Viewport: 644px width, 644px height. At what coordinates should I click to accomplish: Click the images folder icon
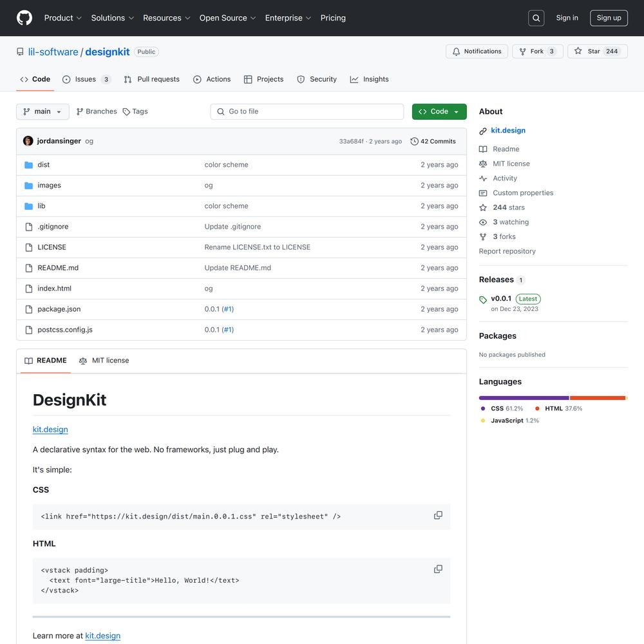pos(29,185)
